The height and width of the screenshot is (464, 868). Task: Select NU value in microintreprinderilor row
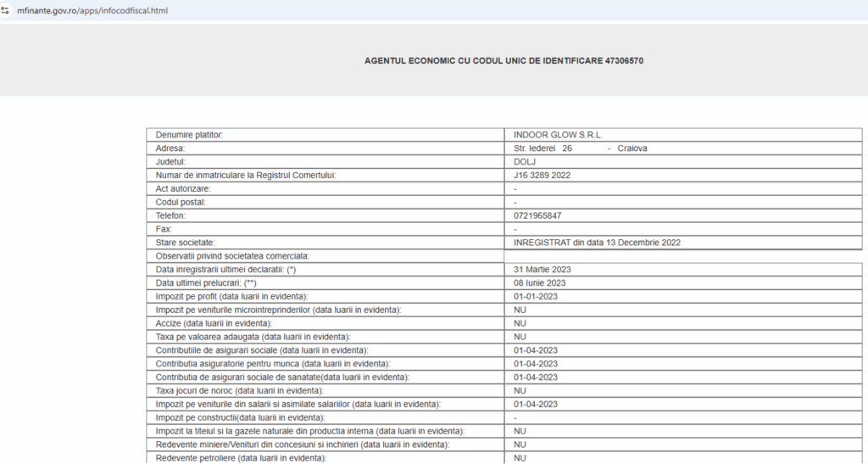coord(520,310)
